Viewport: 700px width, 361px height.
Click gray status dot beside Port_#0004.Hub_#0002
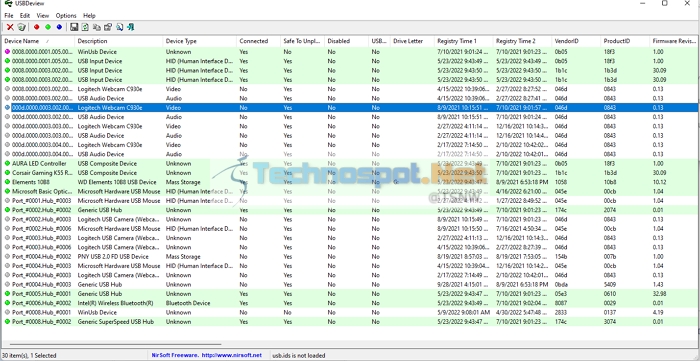7,257
